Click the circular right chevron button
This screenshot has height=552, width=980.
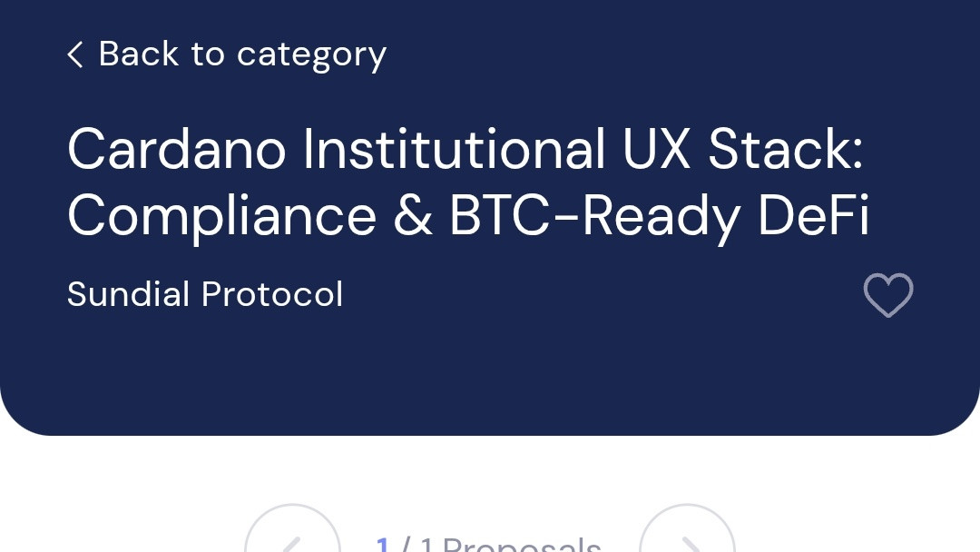(x=687, y=529)
